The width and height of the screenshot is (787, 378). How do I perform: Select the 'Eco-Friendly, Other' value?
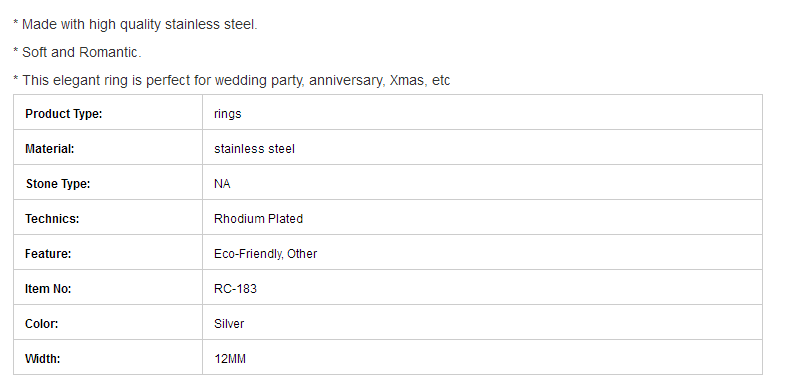pos(266,254)
